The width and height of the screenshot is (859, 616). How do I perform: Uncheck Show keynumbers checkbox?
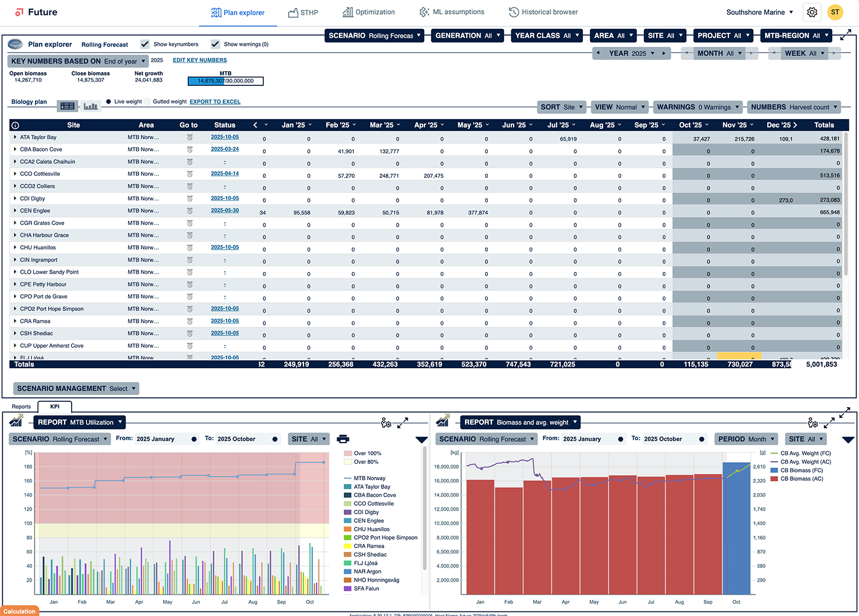145,44
